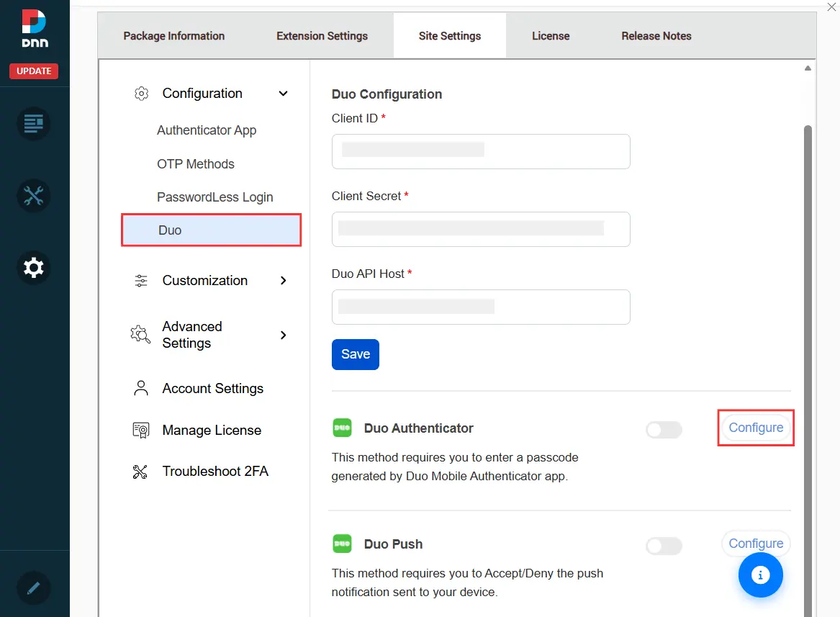Select the Duo menu item

pyautogui.click(x=211, y=230)
